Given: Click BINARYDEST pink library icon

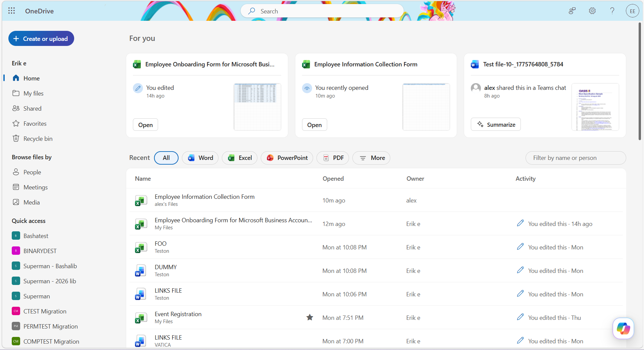Looking at the screenshot, I should pos(16,251).
